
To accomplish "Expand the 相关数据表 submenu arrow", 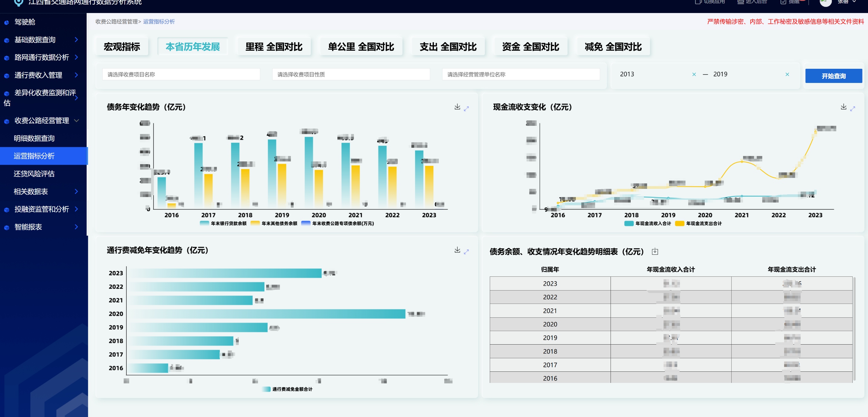I will tap(76, 191).
